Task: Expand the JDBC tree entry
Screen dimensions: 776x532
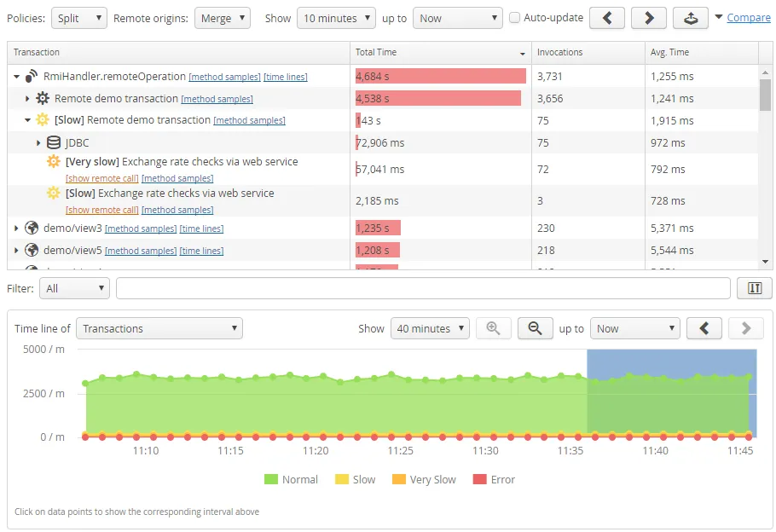Action: pyautogui.click(x=38, y=142)
